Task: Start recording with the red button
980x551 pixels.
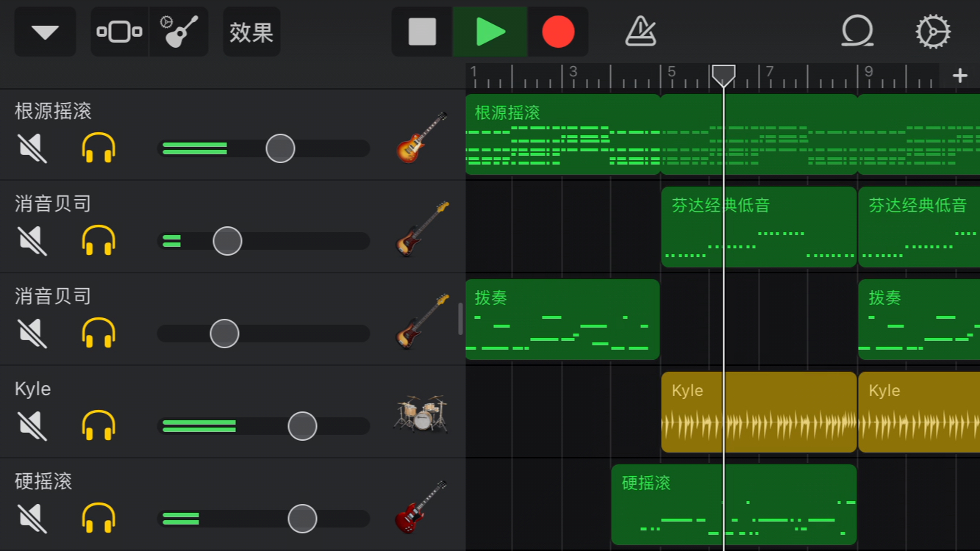Action: (558, 32)
